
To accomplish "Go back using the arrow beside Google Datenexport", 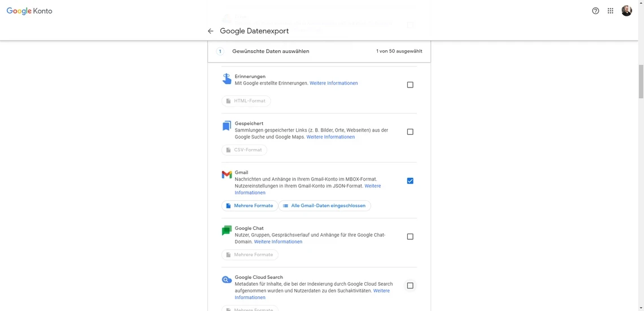I will (x=211, y=31).
